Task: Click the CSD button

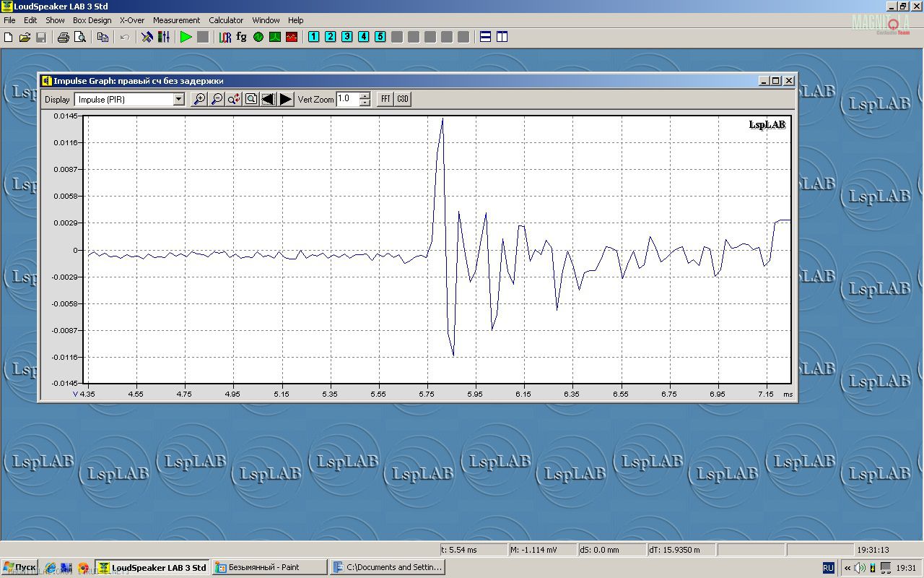Action: (x=403, y=99)
